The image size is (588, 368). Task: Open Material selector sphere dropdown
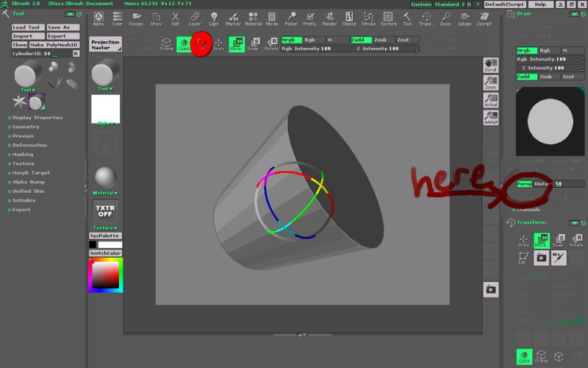click(x=105, y=180)
